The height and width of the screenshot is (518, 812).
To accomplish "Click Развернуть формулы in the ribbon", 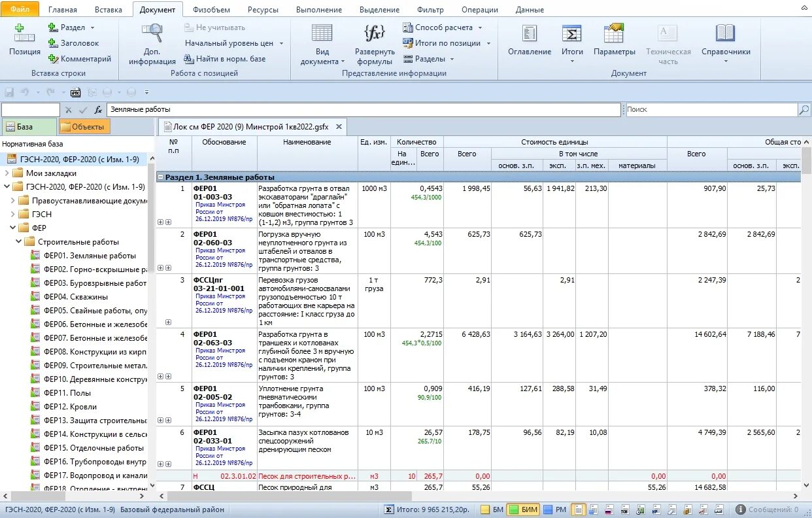I will point(375,43).
